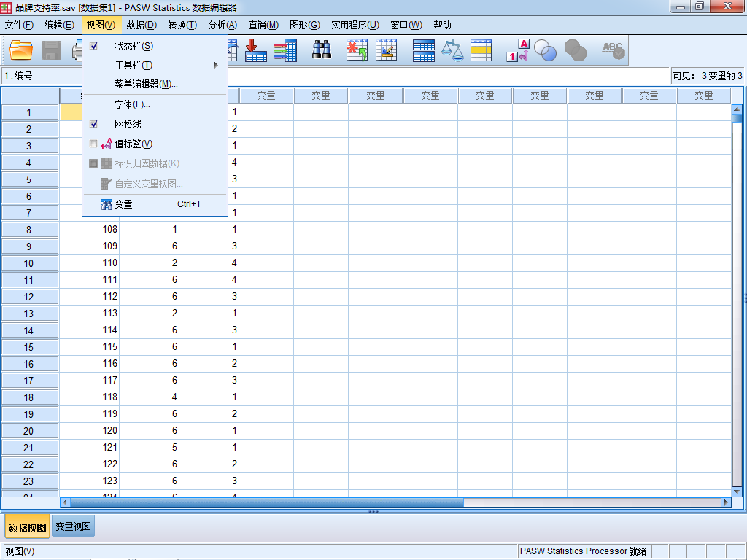Open the Window (窗口) menu
747x560 pixels.
[406, 26]
